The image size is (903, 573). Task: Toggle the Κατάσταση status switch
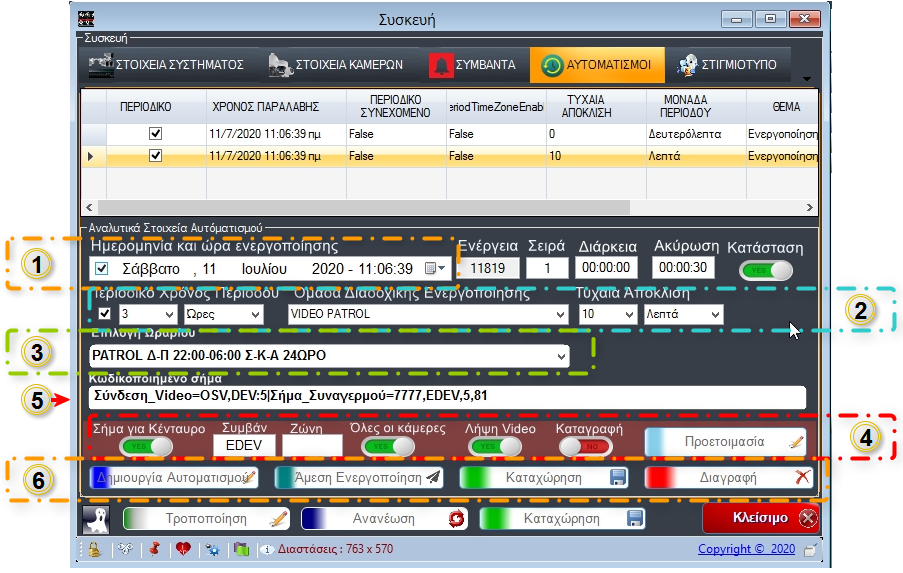point(765,270)
